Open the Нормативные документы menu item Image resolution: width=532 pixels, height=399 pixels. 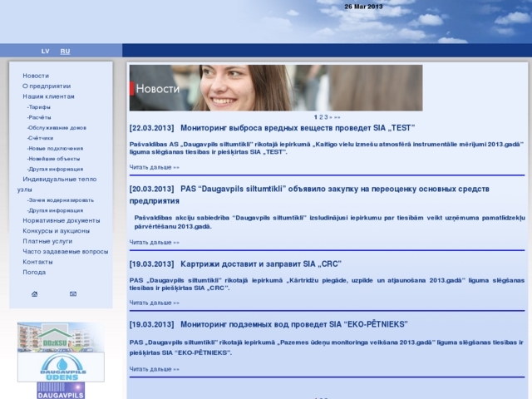click(61, 220)
